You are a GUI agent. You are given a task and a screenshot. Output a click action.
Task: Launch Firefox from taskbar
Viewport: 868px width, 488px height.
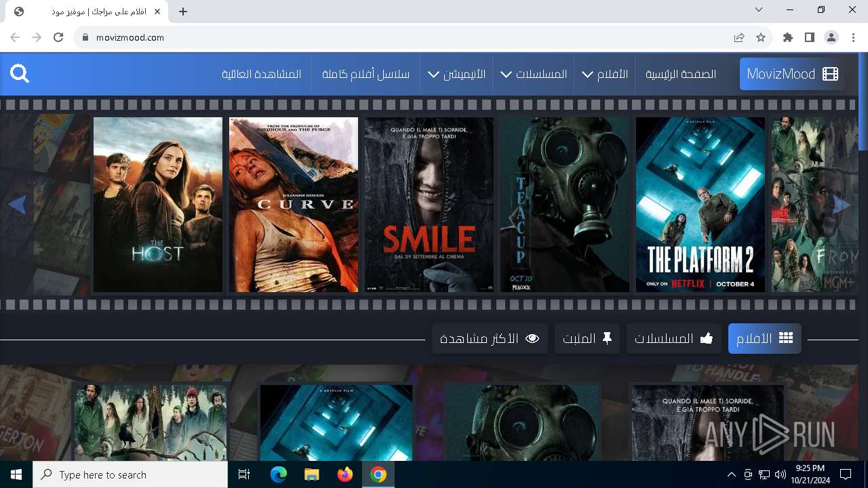[344, 474]
